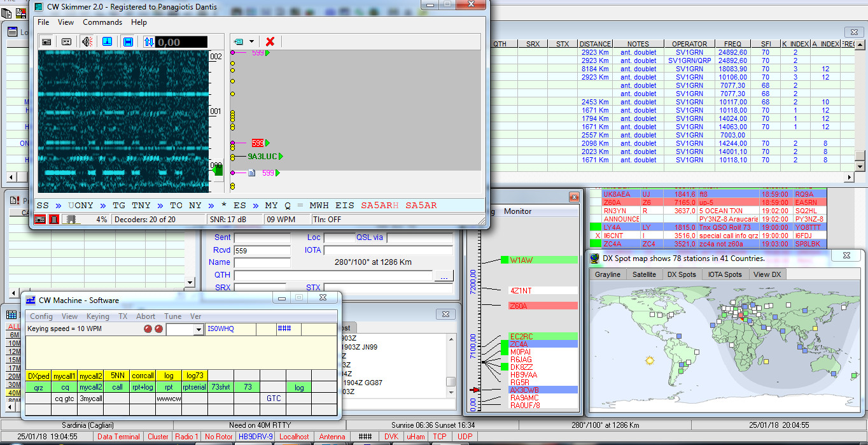The height and width of the screenshot is (445, 868).
Task: Click the up-down arrows icon beside frequency display
Action: pos(149,42)
